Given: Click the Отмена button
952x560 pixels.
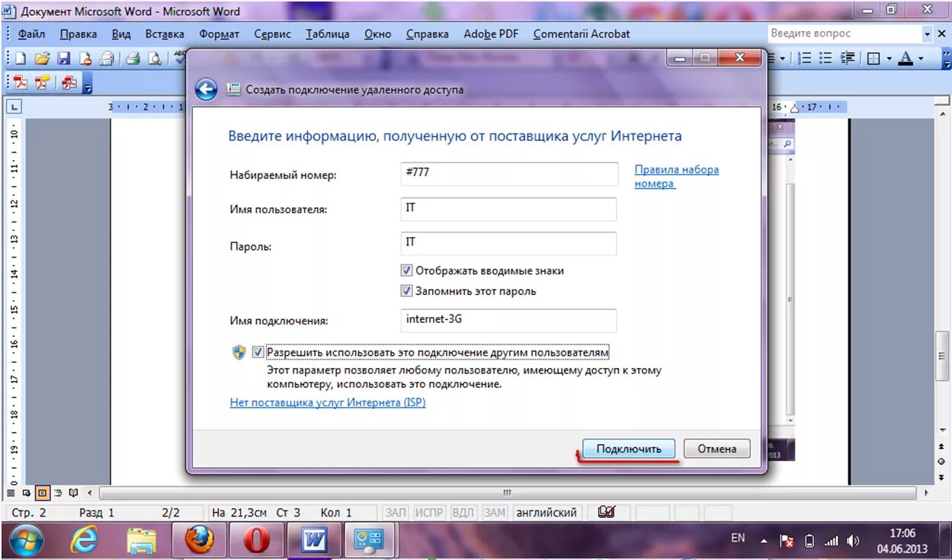Looking at the screenshot, I should click(x=717, y=449).
